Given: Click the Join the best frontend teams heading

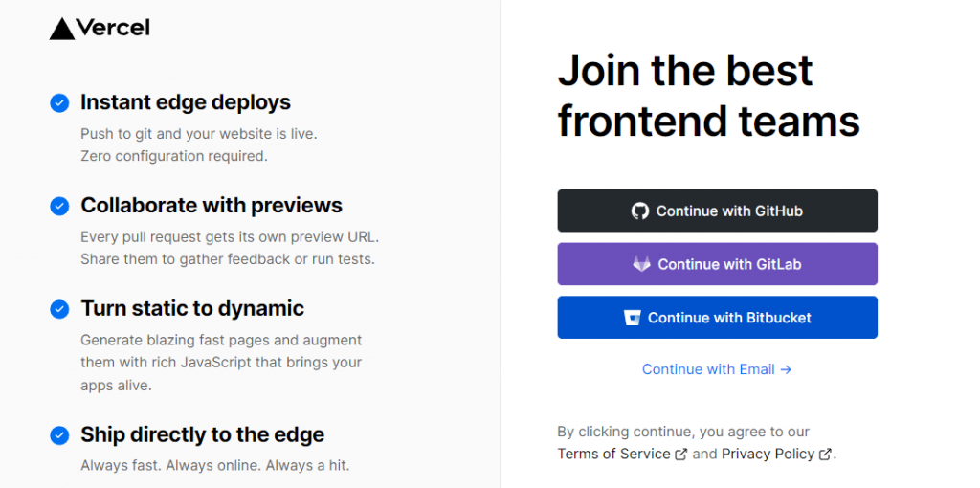Looking at the screenshot, I should tap(709, 95).
